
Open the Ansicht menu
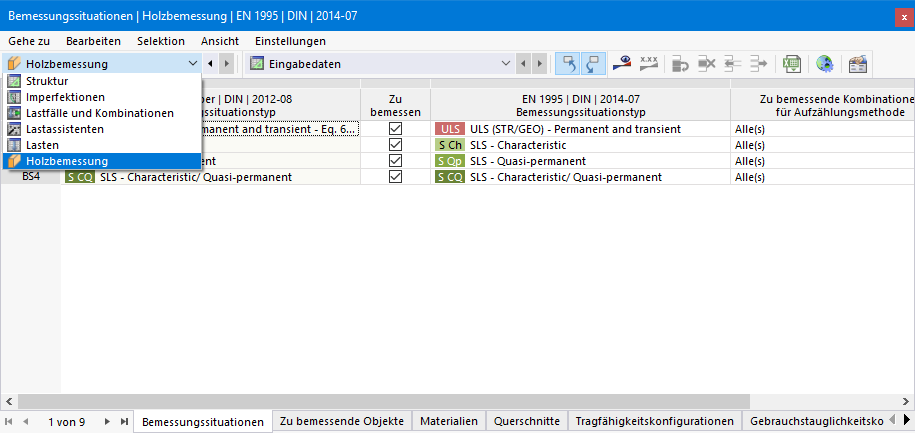pos(220,41)
